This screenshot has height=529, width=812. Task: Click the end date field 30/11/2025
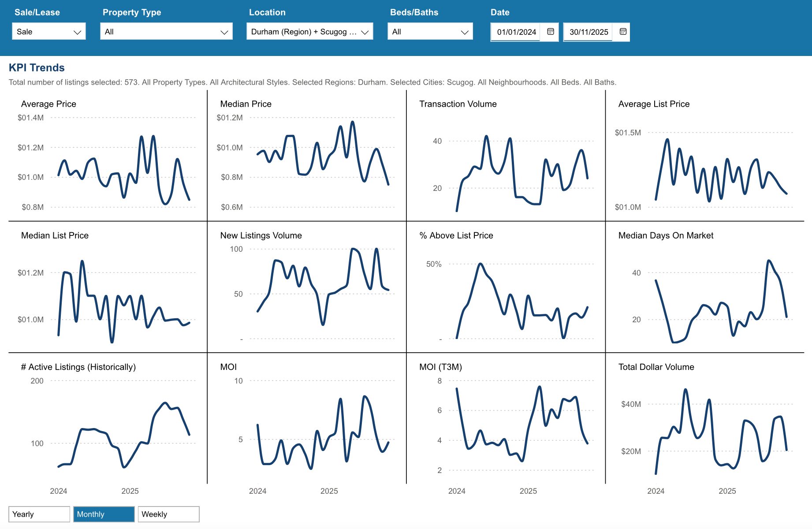588,32
